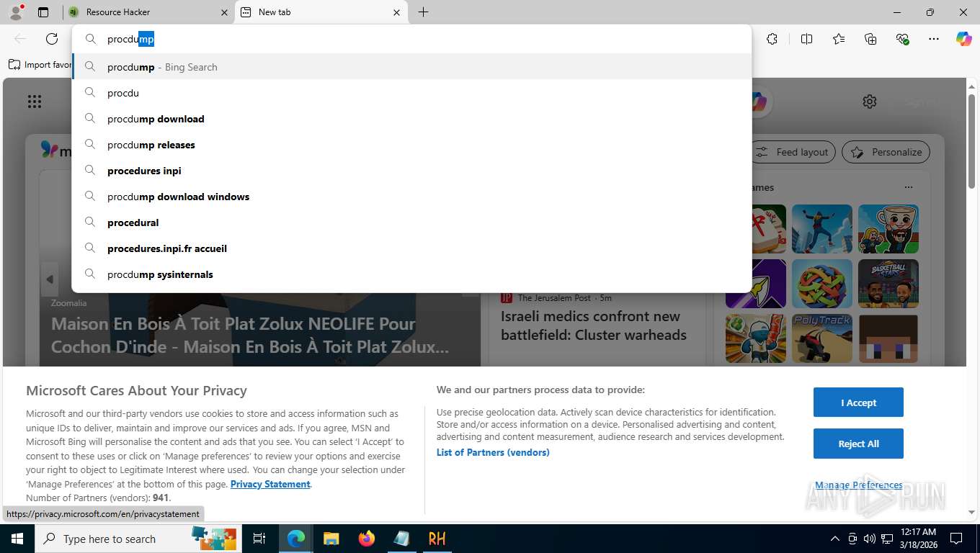
Task: Switch to Resource Hacker tab
Action: click(148, 12)
